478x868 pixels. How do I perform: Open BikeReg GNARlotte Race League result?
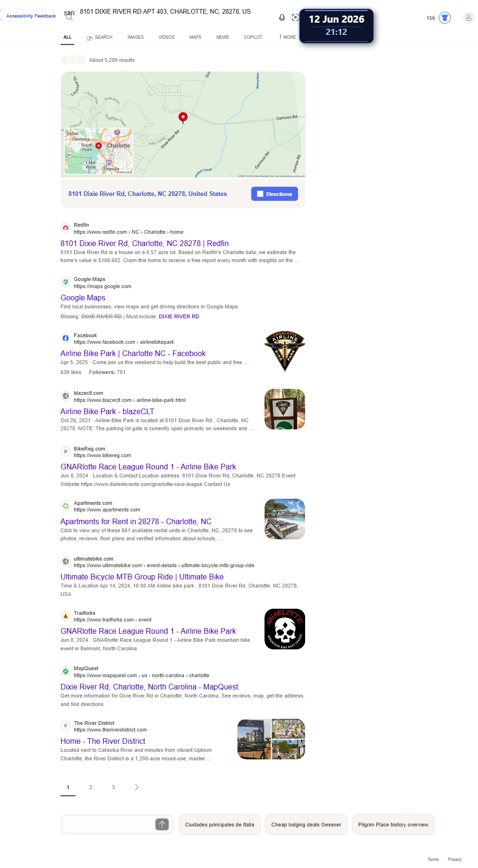pos(148,467)
